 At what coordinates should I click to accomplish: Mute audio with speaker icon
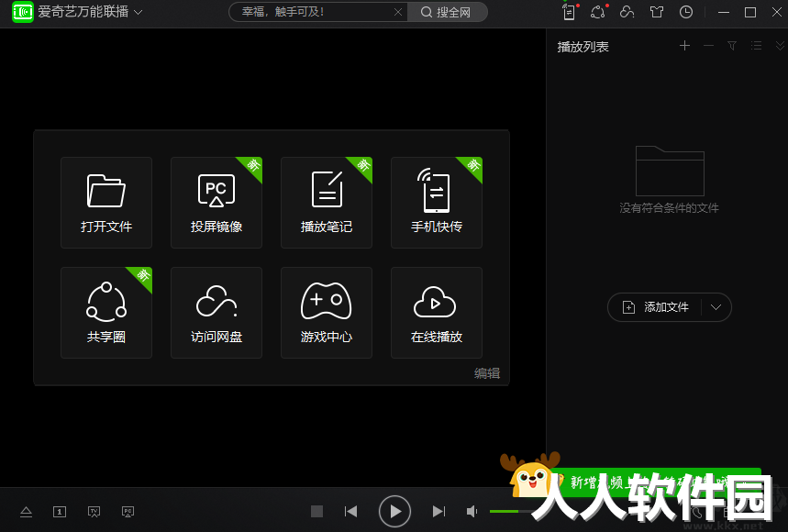[472, 512]
